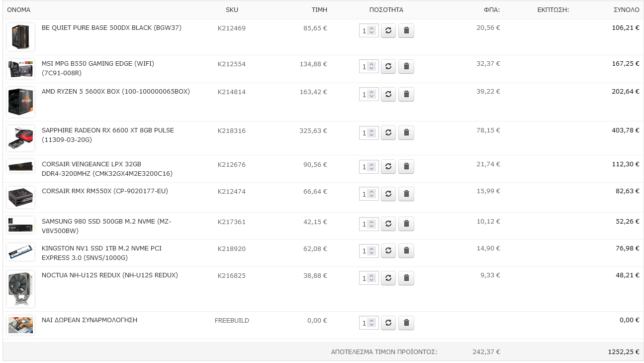Delete CORSAIR RMX RM550X item
Screen dimensions: 644x363
pos(406,194)
